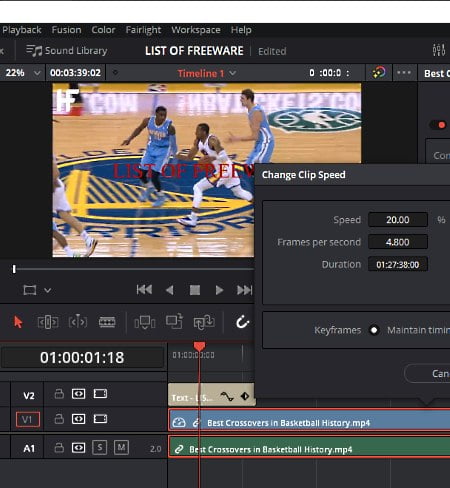The width and height of the screenshot is (450, 488).
Task: Open keyframe editor on the Text clip
Action: tap(245, 396)
